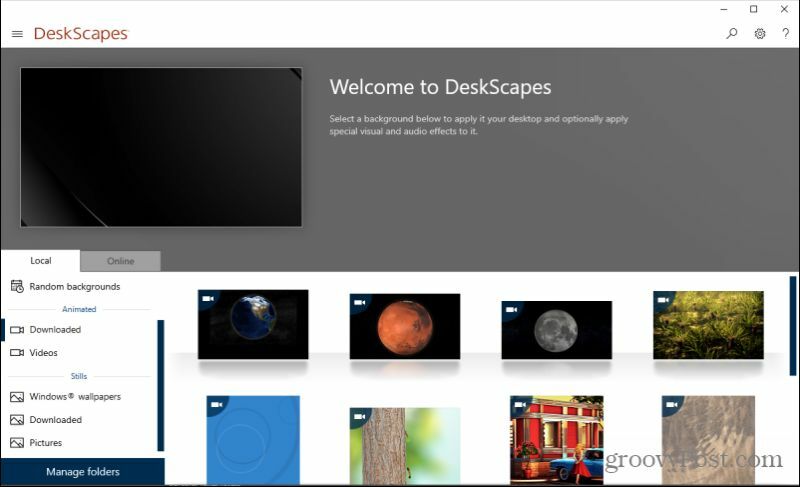Click the help question mark icon
The image size is (800, 487).
pos(786,34)
